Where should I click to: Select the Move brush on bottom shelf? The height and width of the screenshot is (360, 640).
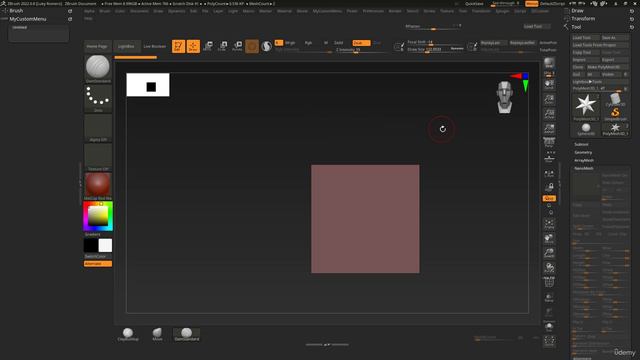tap(157, 334)
